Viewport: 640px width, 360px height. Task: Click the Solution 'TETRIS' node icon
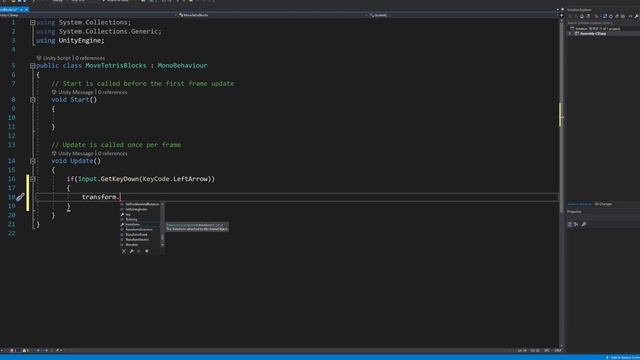click(572, 29)
